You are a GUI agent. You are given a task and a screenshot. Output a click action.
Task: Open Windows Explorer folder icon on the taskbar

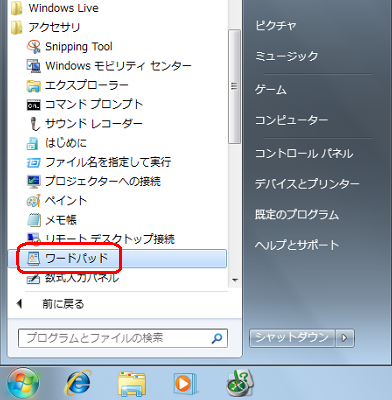[132, 384]
